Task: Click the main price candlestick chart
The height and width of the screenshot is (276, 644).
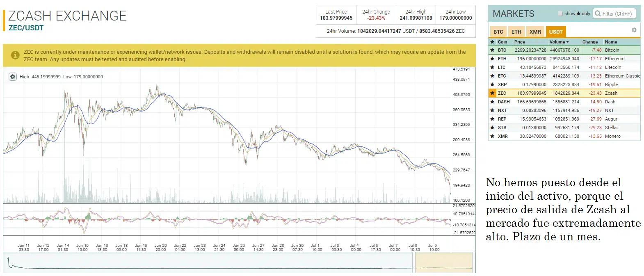Action: click(227, 135)
